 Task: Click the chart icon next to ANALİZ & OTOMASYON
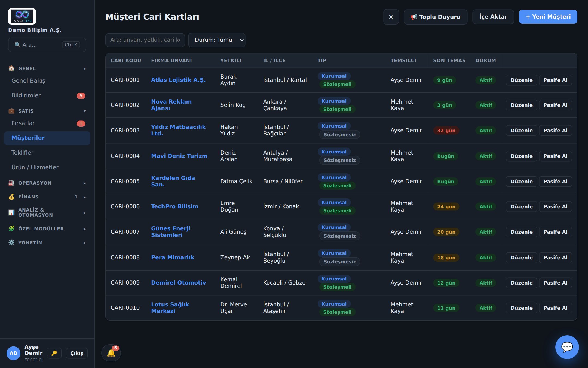11,212
